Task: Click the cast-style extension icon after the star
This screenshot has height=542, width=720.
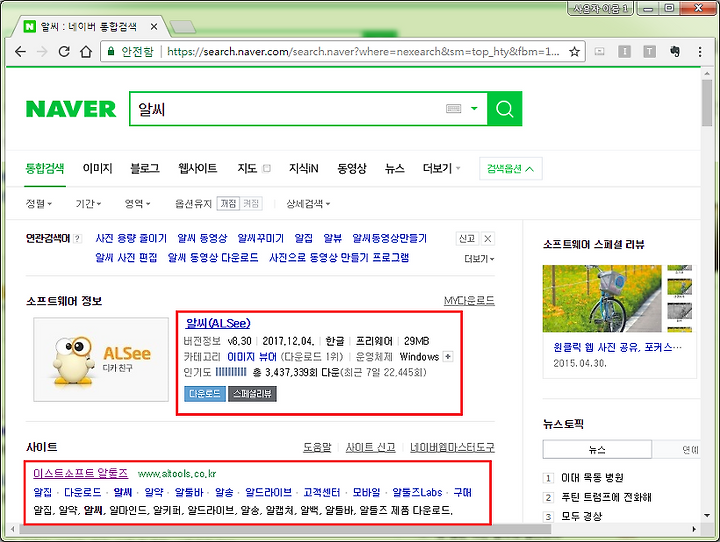Action: 599,51
